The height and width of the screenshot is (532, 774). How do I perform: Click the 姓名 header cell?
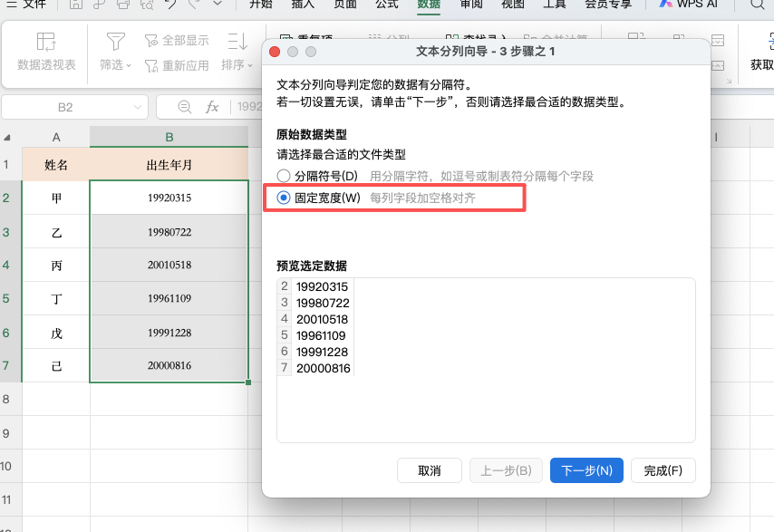coord(56,164)
